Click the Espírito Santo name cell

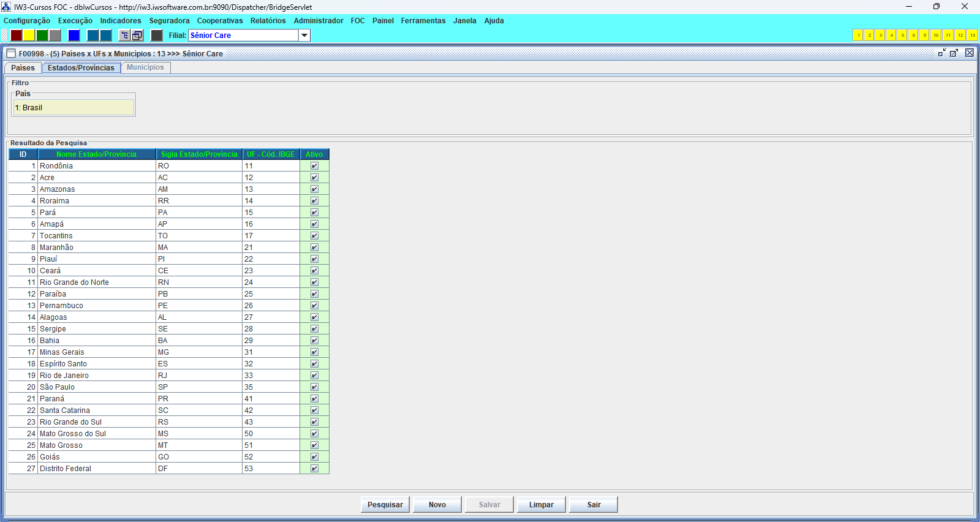click(97, 364)
